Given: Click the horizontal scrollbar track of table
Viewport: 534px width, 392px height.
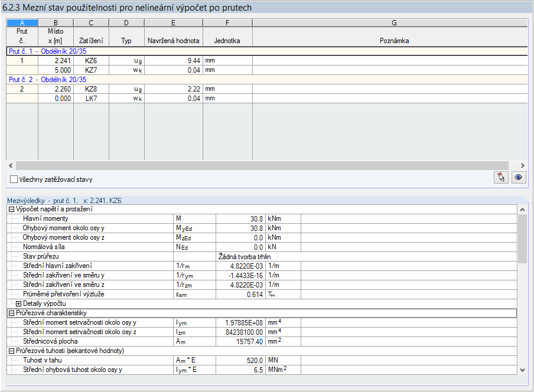Looking at the screenshot, I should [x=262, y=166].
